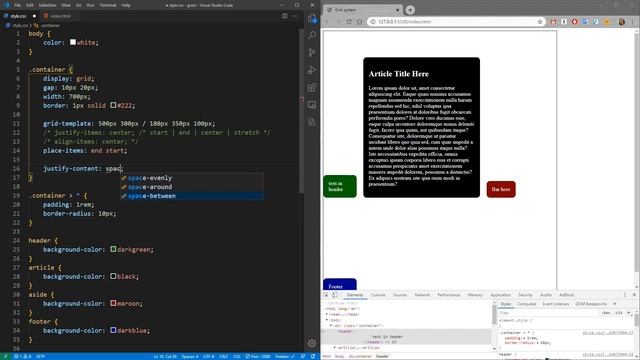Viewport: 640px width, 360px height.
Task: Collapse the body element in the DOM tree
Action: [x=327, y=320]
